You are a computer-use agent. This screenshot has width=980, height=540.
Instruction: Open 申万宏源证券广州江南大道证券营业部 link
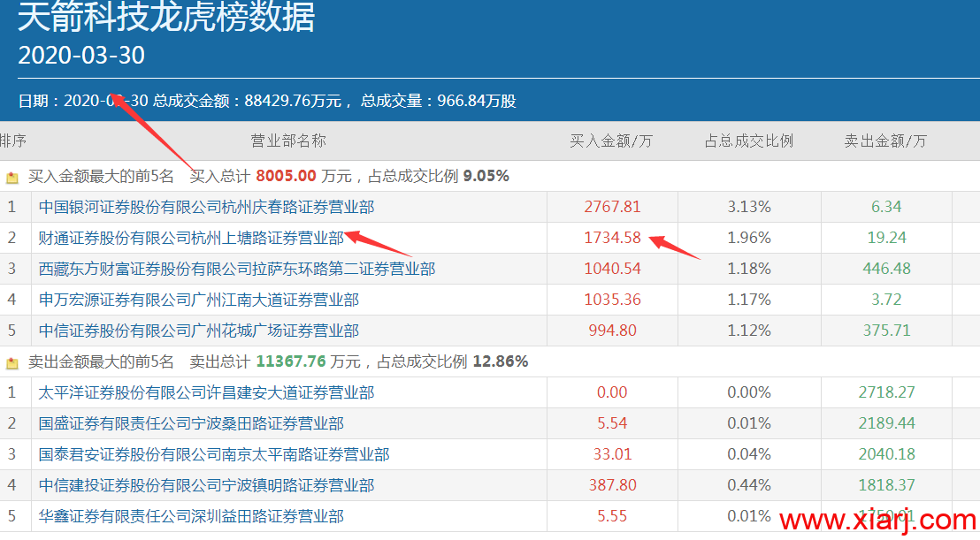coord(199,300)
